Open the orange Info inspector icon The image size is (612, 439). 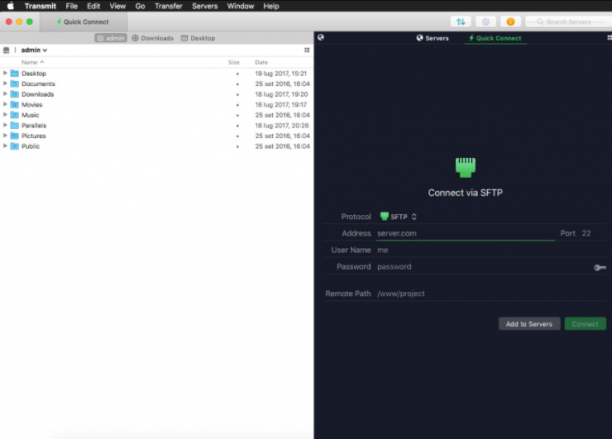(511, 22)
